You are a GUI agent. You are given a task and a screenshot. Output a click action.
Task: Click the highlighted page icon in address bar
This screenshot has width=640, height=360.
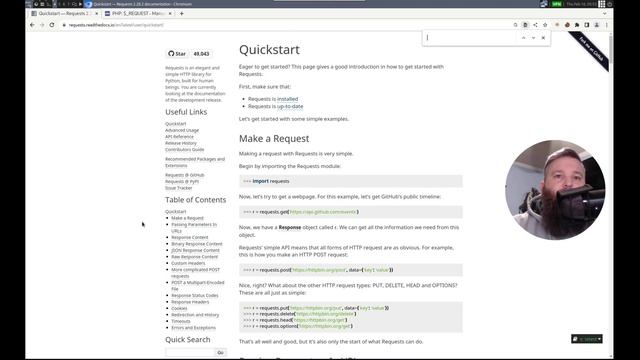click(525, 25)
